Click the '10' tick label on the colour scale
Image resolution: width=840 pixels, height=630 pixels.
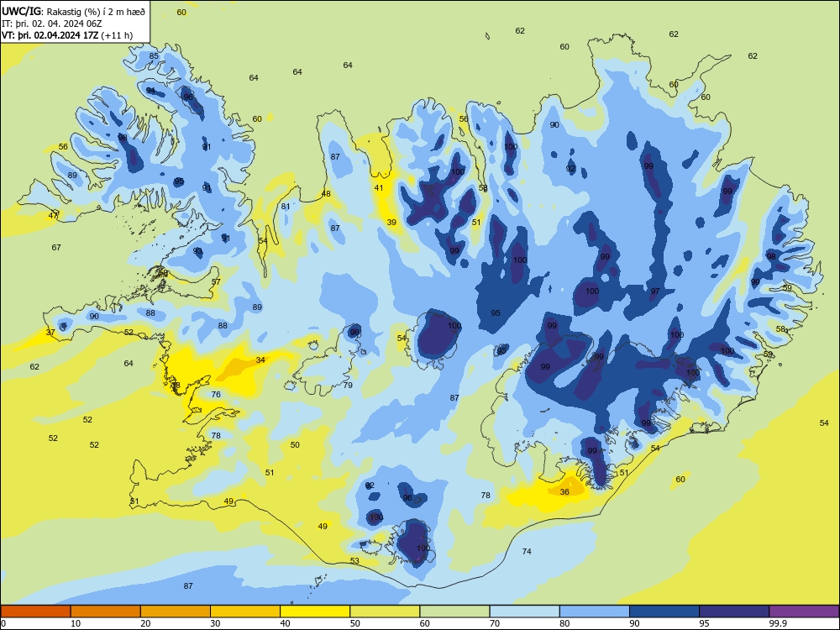76,623
